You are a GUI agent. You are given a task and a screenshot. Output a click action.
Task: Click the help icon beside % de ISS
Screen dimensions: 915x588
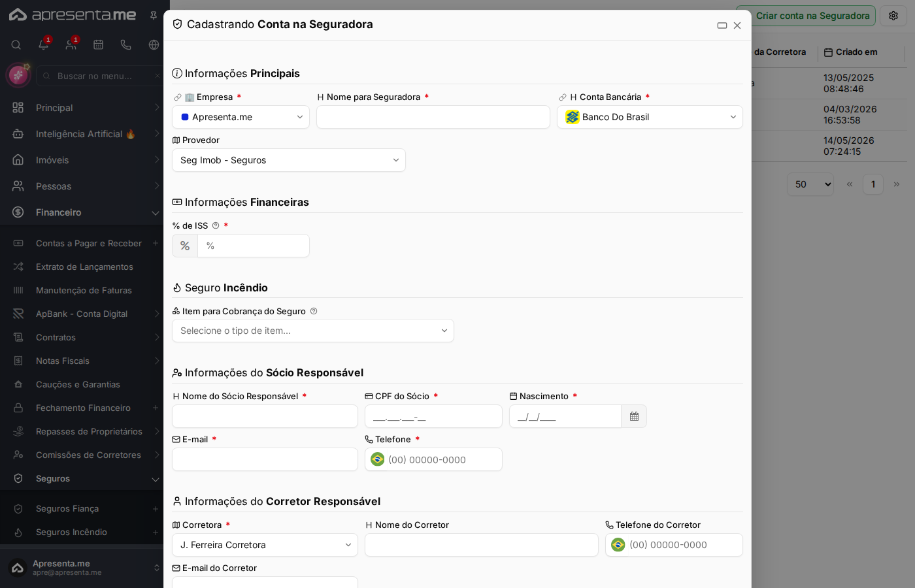[216, 225]
